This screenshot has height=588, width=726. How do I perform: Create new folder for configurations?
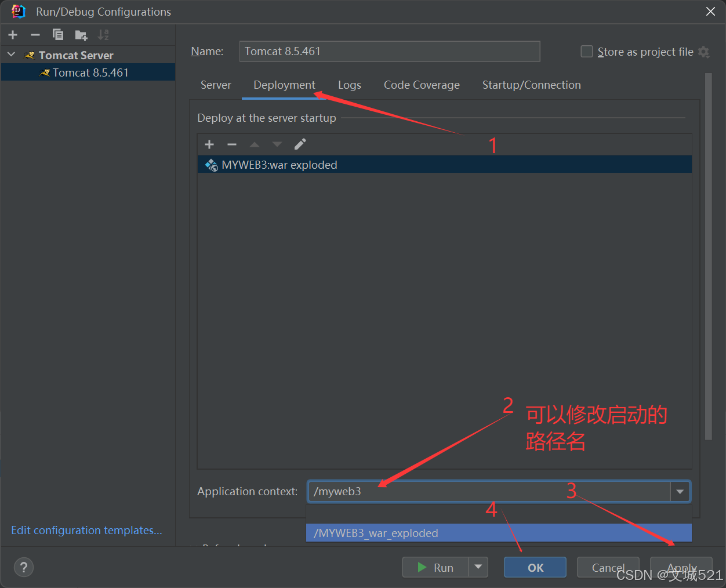click(x=81, y=35)
